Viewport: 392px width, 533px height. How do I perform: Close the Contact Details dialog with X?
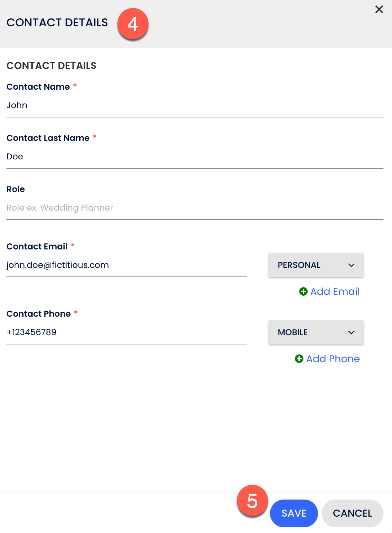tap(379, 10)
